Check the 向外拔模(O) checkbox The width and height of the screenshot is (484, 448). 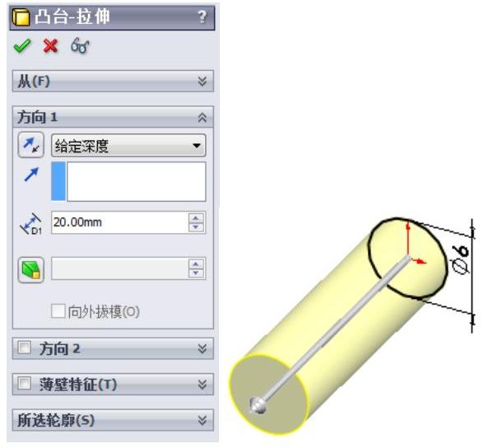pos(58,311)
